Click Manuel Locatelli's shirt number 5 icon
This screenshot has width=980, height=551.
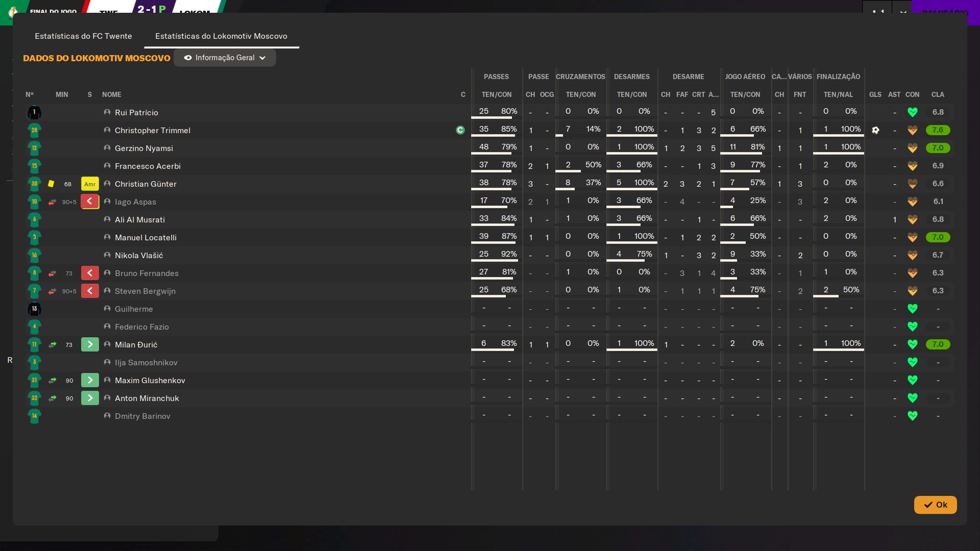34,237
